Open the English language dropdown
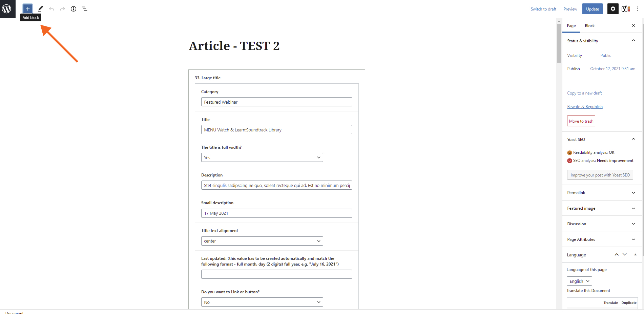644x314 pixels. (x=579, y=281)
